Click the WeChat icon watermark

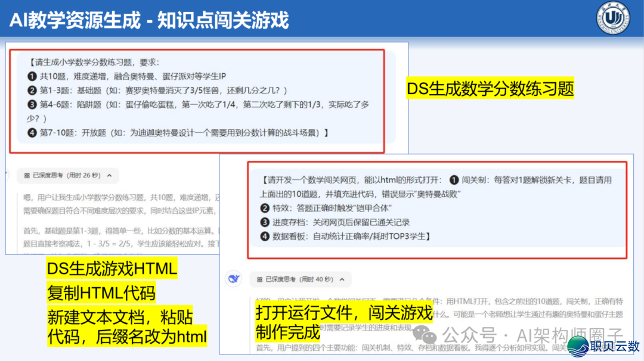[425, 335]
